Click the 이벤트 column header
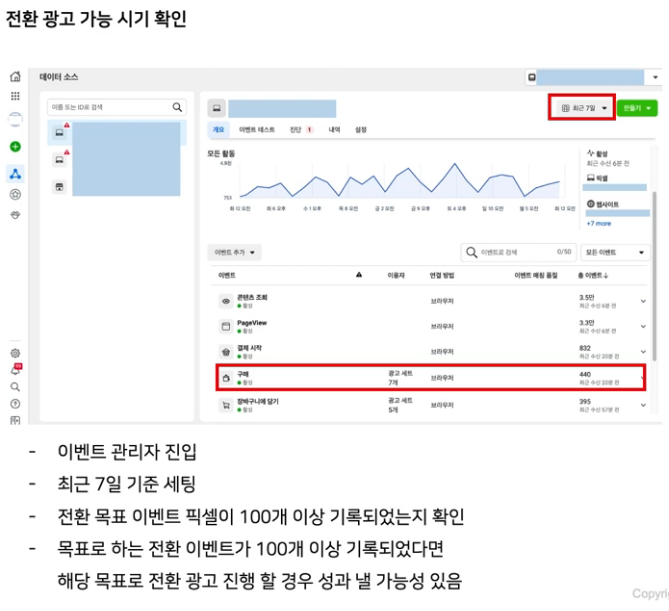The height and width of the screenshot is (611, 669). [x=227, y=276]
